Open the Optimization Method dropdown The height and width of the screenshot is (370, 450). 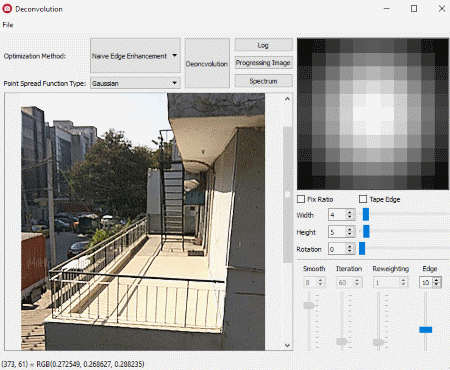click(135, 56)
